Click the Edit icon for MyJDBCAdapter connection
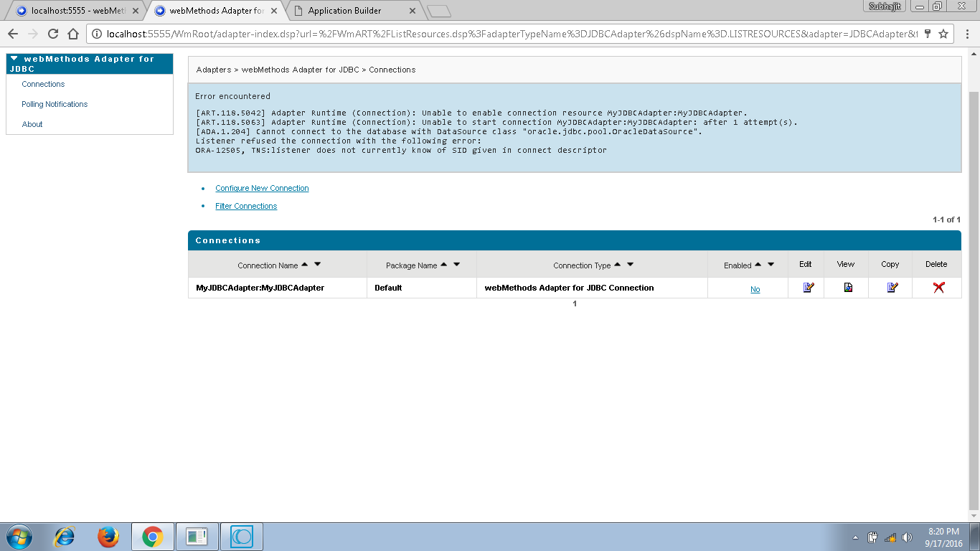This screenshot has width=980, height=551. [x=808, y=288]
